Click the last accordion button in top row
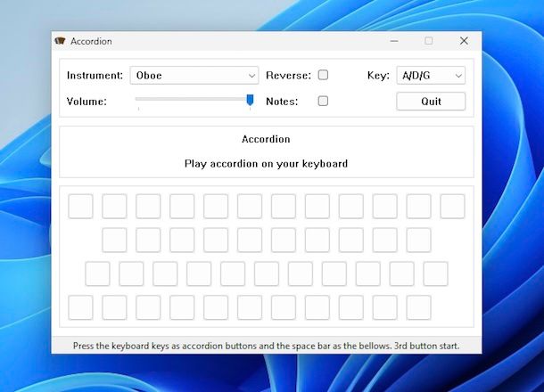Image resolution: width=544 pixels, height=392 pixels. coord(452,206)
